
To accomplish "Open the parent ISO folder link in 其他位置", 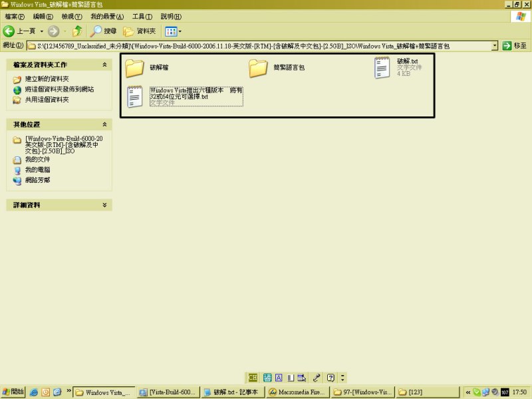I will (x=64, y=144).
